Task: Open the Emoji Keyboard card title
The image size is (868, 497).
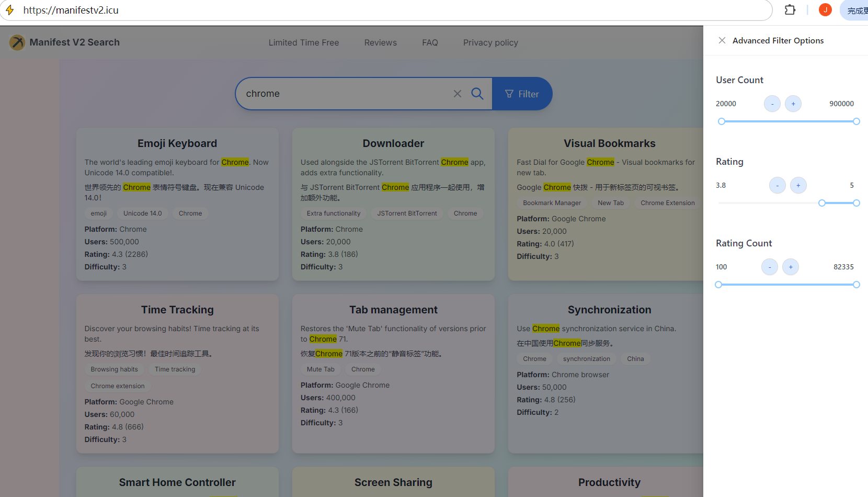Action: coord(177,143)
